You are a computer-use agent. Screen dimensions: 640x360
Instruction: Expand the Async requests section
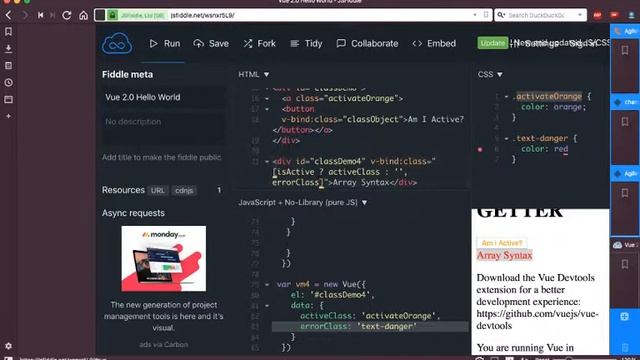(133, 213)
